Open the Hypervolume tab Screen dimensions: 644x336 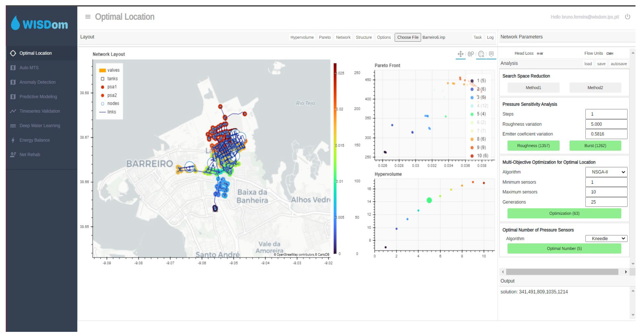pyautogui.click(x=302, y=37)
